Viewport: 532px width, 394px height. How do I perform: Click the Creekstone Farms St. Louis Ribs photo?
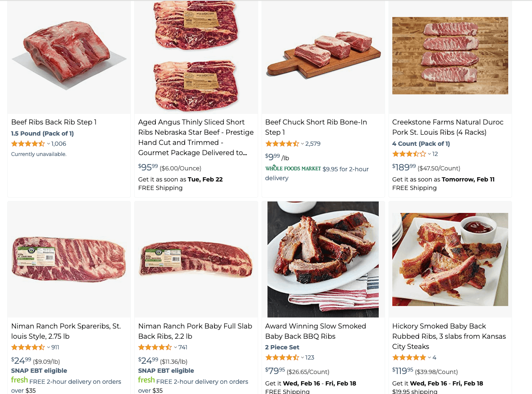pyautogui.click(x=450, y=55)
